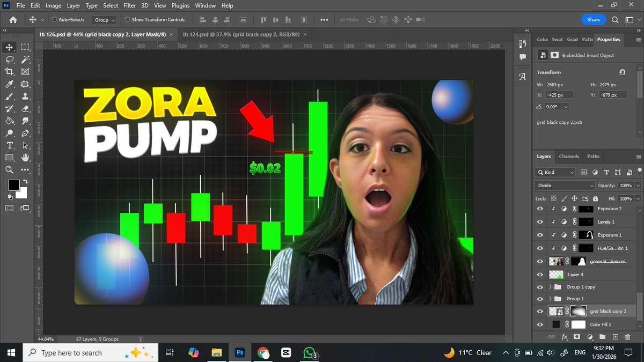Select the Path Selection tool
This screenshot has height=362, width=644.
coord(25,146)
